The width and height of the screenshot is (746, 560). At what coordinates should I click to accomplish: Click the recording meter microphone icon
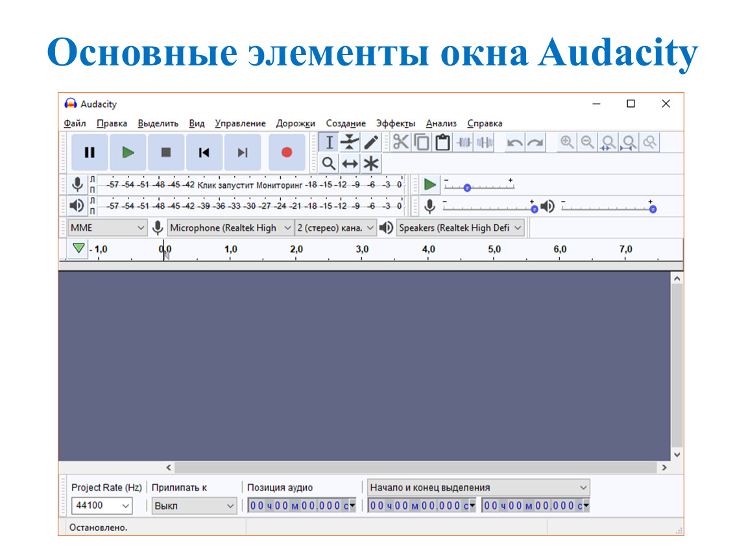click(77, 185)
